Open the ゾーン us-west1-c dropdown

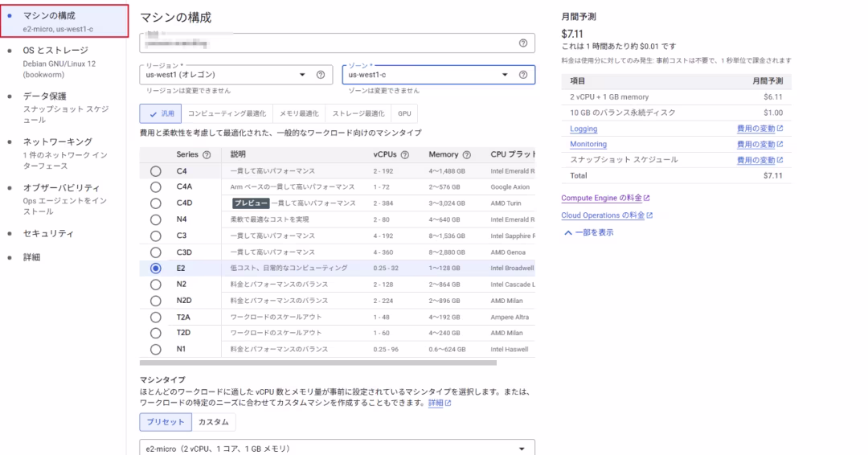point(439,75)
